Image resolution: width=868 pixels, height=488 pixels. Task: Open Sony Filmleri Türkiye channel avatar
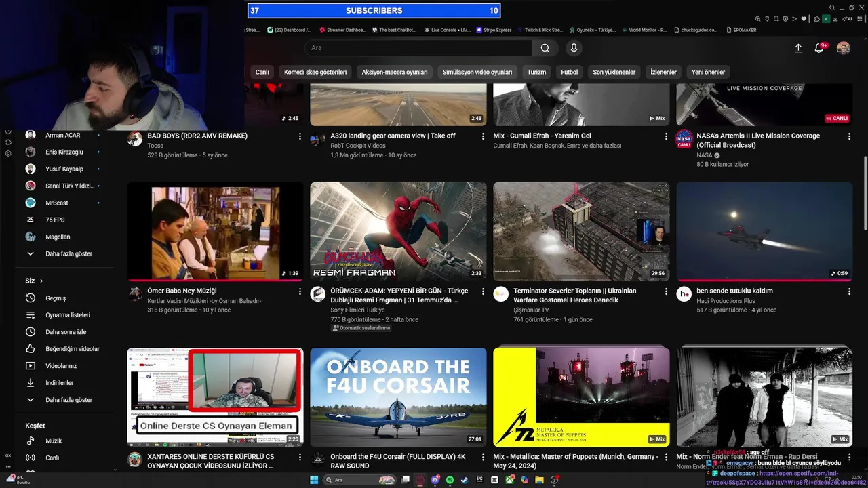(x=317, y=293)
